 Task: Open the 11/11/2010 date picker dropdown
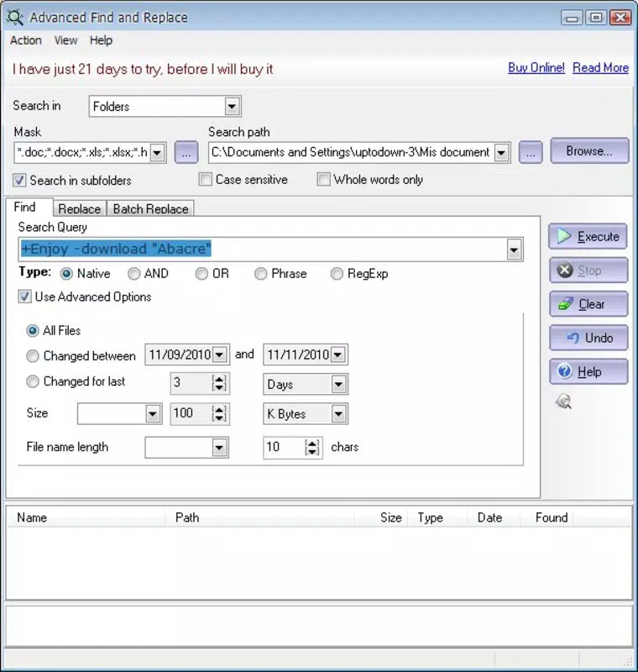pos(337,354)
